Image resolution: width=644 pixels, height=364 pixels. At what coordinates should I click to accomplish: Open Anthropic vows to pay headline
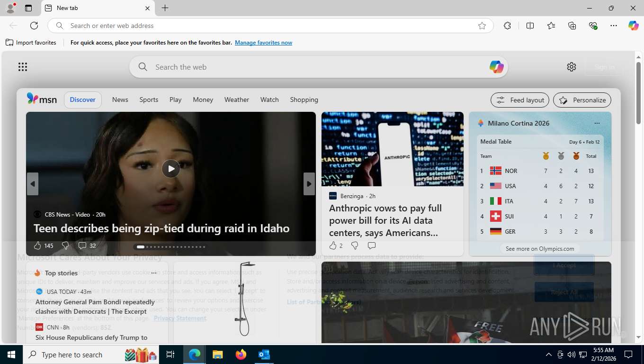[385, 220]
